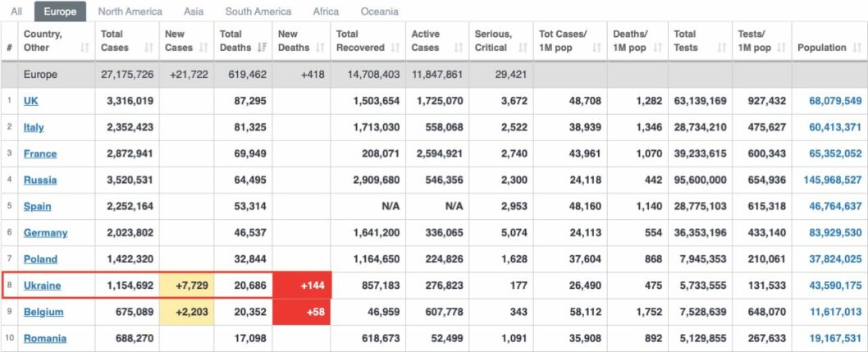Open the Ukraine country link

pos(42,286)
